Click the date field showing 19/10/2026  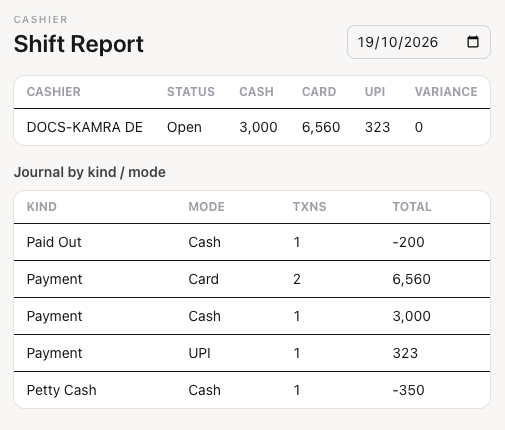point(419,42)
